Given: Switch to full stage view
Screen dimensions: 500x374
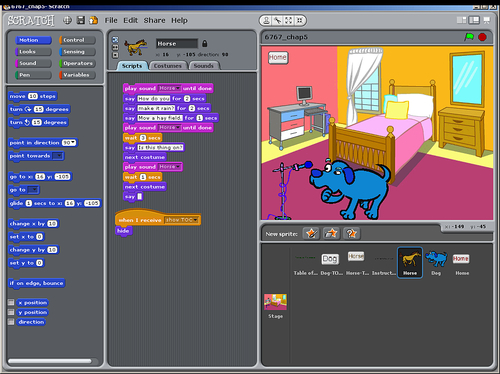Looking at the screenshot, I should click(x=474, y=20).
